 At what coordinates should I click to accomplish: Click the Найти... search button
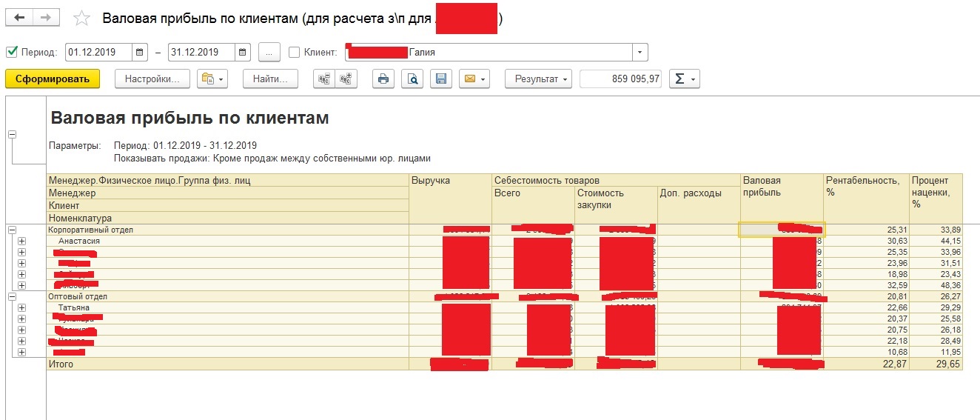tap(270, 79)
